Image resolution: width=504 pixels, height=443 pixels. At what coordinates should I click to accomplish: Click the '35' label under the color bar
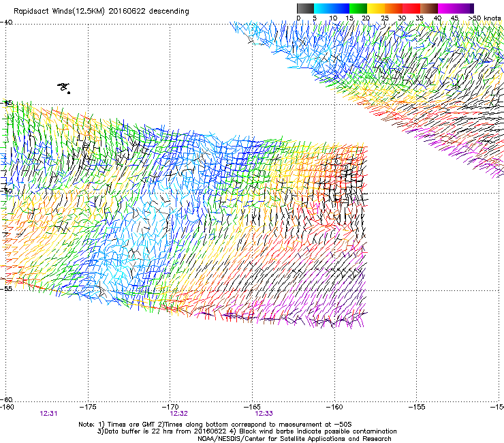[x=420, y=18]
